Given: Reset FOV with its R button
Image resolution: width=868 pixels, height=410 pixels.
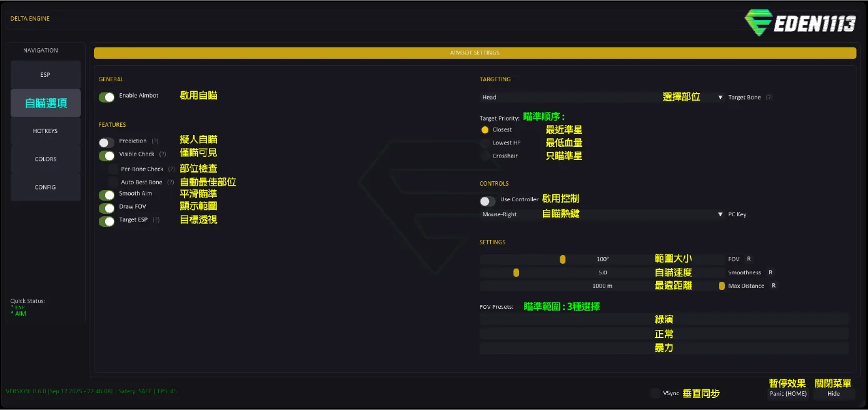Looking at the screenshot, I should pyautogui.click(x=749, y=259).
